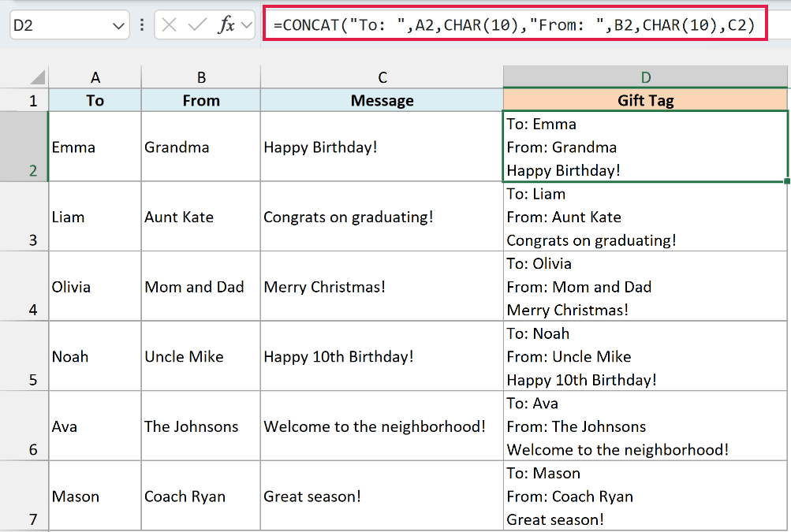Select the cell containing 'Liam'
791x532 pixels.
pyautogui.click(x=95, y=216)
